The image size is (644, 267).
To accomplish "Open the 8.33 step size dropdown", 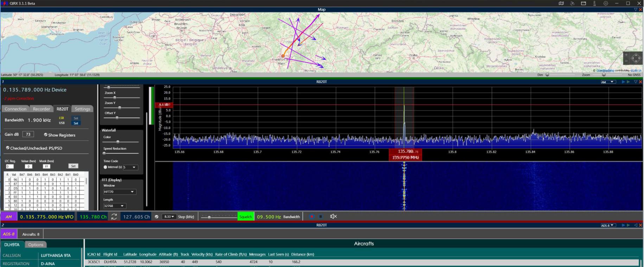I will tap(168, 217).
